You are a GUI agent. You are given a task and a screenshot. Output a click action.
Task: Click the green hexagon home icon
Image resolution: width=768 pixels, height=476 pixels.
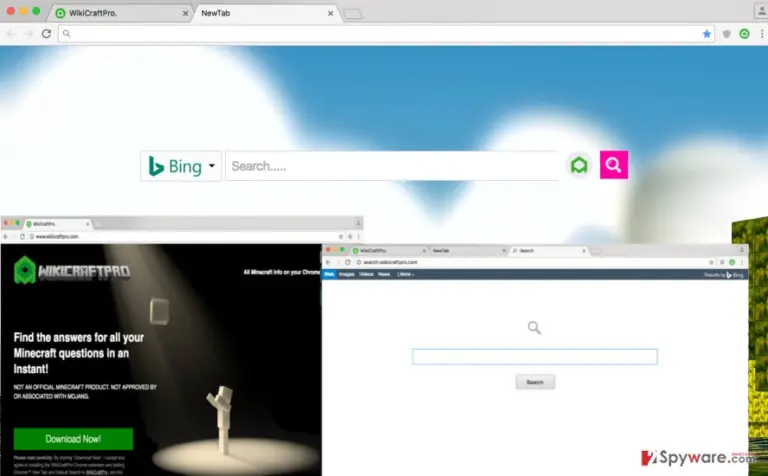pos(579,165)
